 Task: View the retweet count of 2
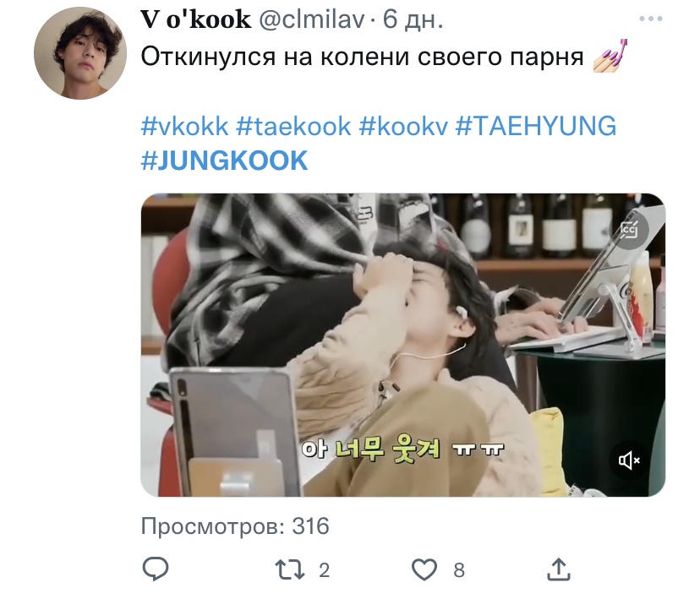(325, 570)
